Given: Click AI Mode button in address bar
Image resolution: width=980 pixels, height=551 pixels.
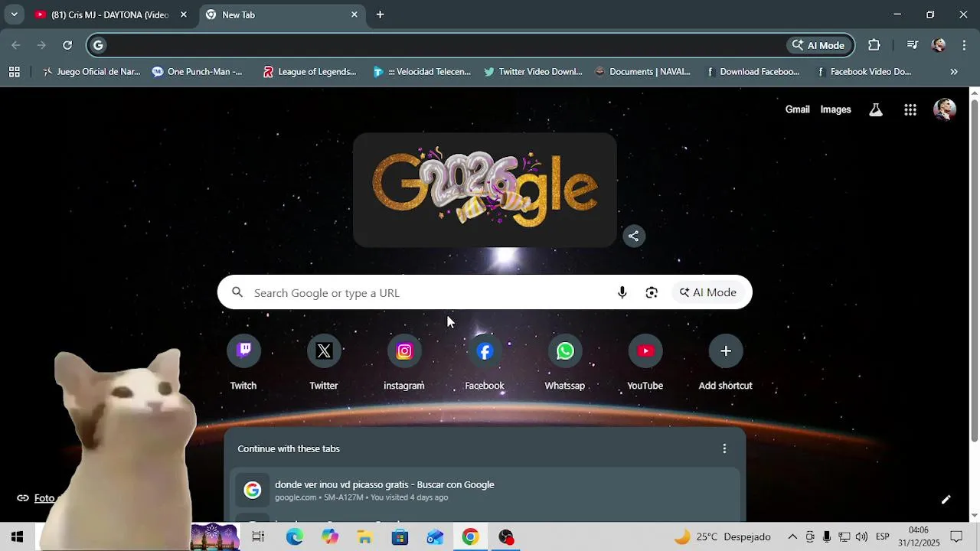Looking at the screenshot, I should [818, 45].
